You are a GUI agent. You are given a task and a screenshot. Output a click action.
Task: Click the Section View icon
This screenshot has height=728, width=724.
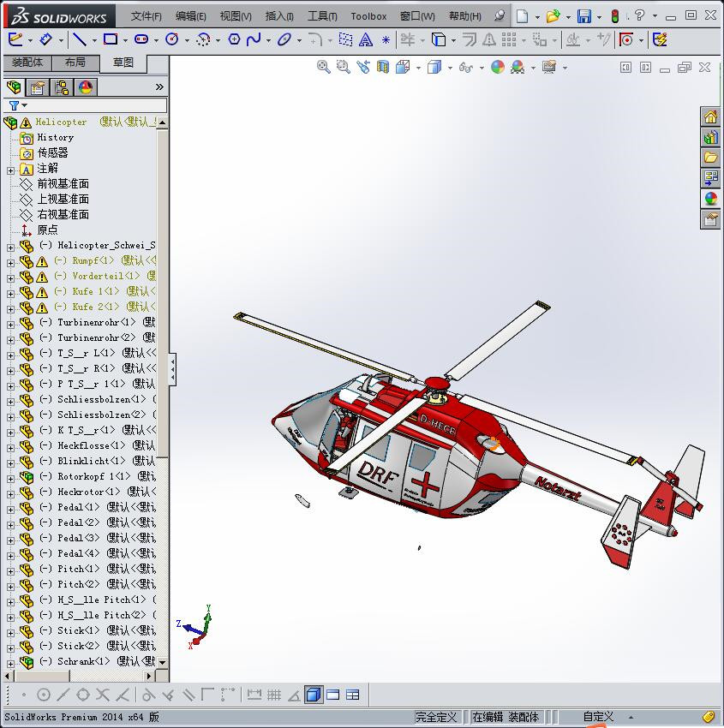[383, 68]
